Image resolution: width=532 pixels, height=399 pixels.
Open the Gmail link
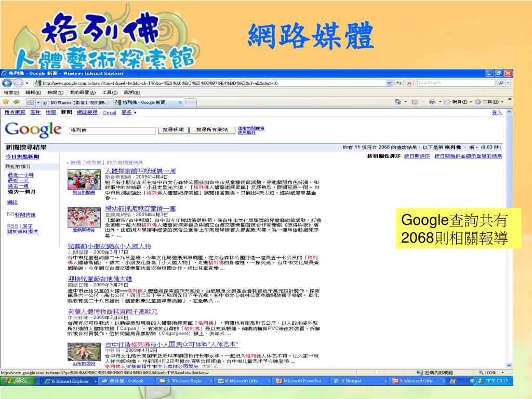[x=109, y=113]
